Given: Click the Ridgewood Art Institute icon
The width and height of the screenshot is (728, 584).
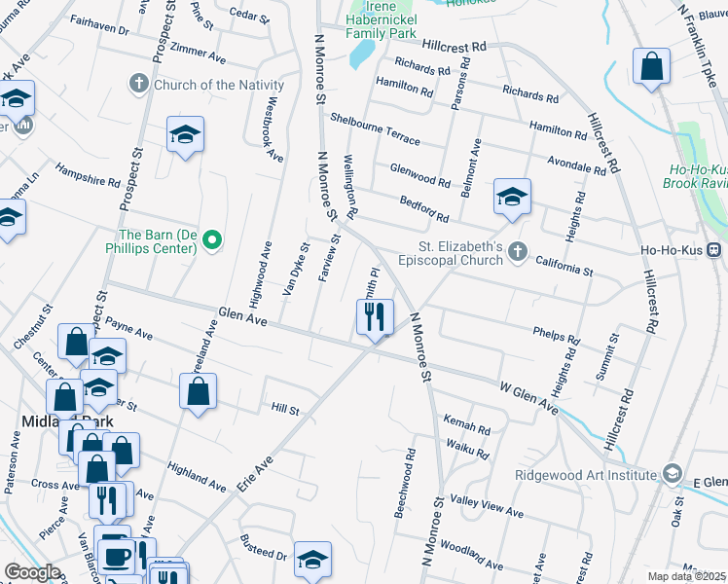Looking at the screenshot, I should (x=672, y=475).
